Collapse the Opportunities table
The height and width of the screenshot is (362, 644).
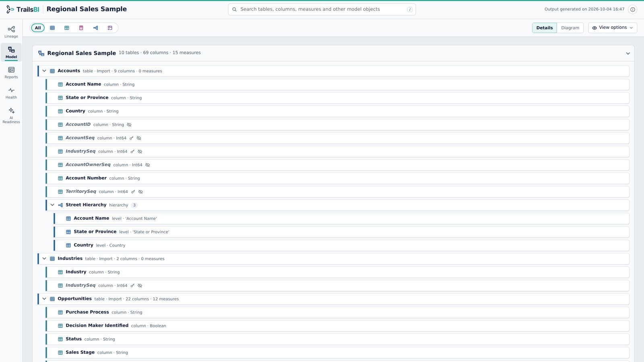pos(44,299)
